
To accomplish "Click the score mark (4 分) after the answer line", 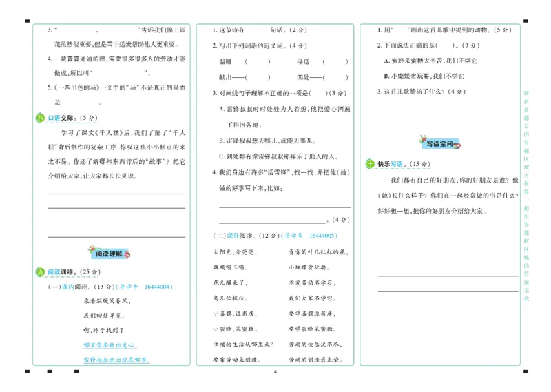I will (340, 220).
